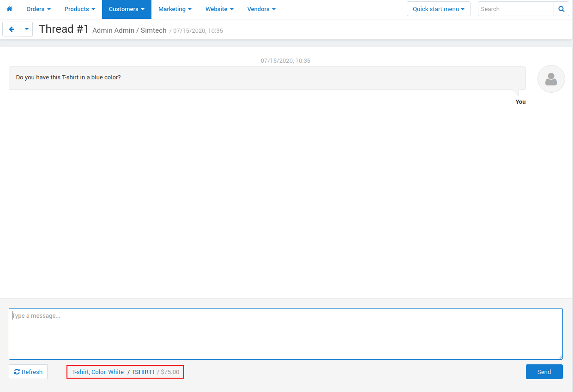The width and height of the screenshot is (573, 392).
Task: Click the centered message timestamp 07/15/2020, 10:35
Action: click(x=286, y=60)
